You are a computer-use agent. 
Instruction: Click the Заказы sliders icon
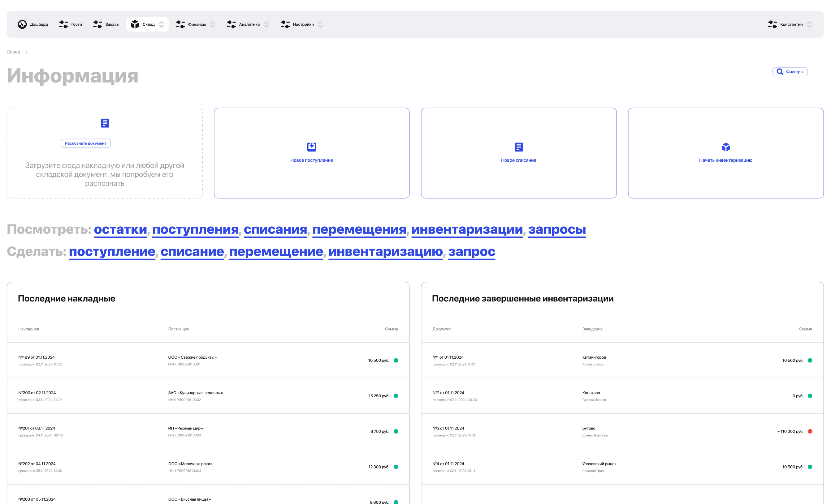click(97, 24)
